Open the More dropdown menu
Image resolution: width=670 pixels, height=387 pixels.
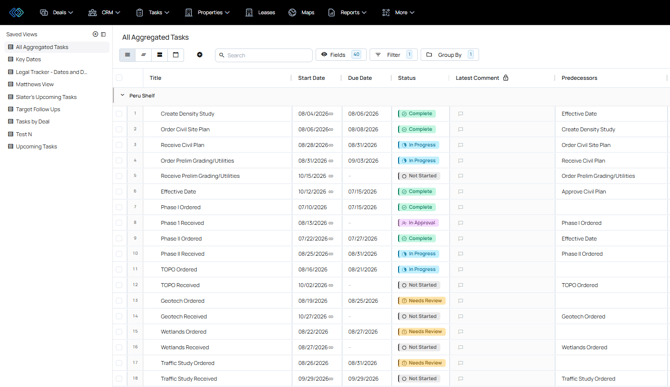click(x=398, y=12)
